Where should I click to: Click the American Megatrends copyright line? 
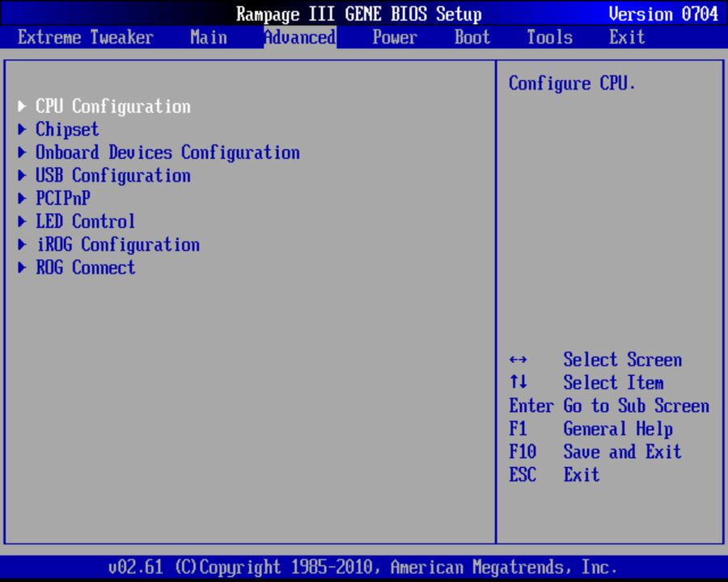coord(362,567)
